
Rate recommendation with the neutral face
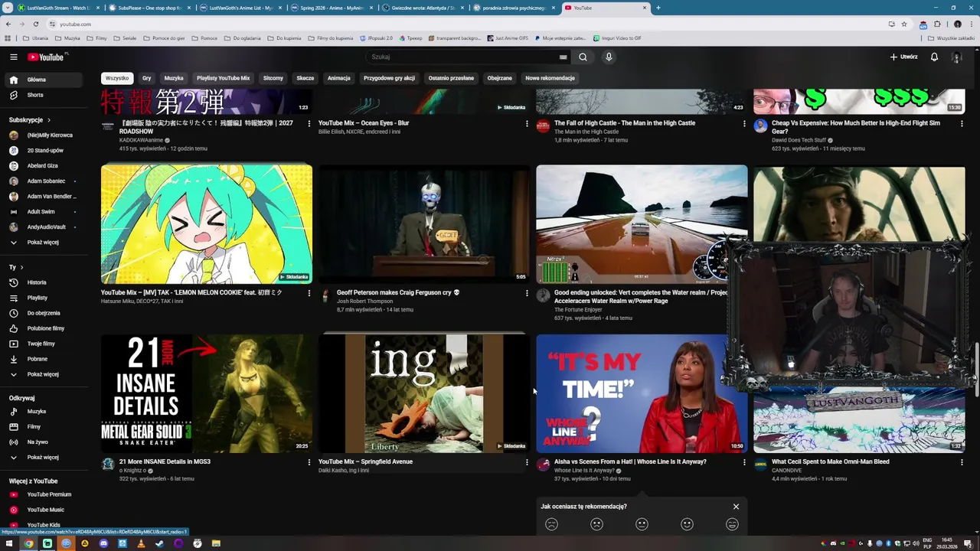(642, 524)
